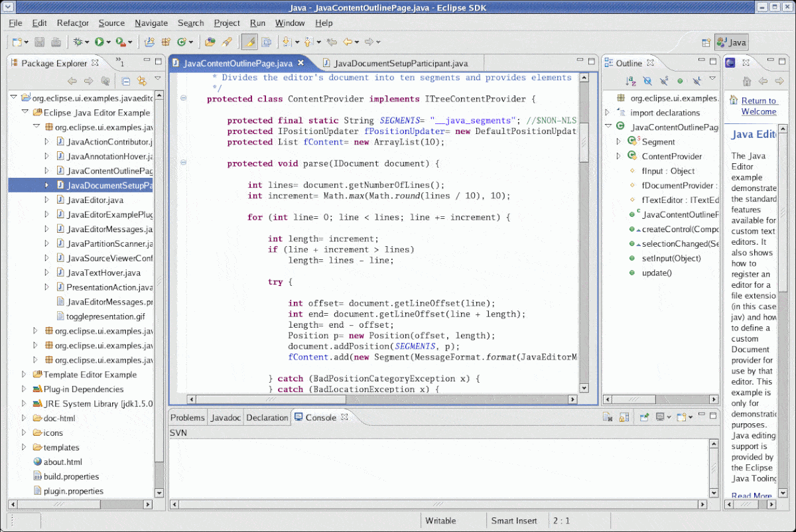
Task: Click the Pin Console icon
Action: pos(644,417)
